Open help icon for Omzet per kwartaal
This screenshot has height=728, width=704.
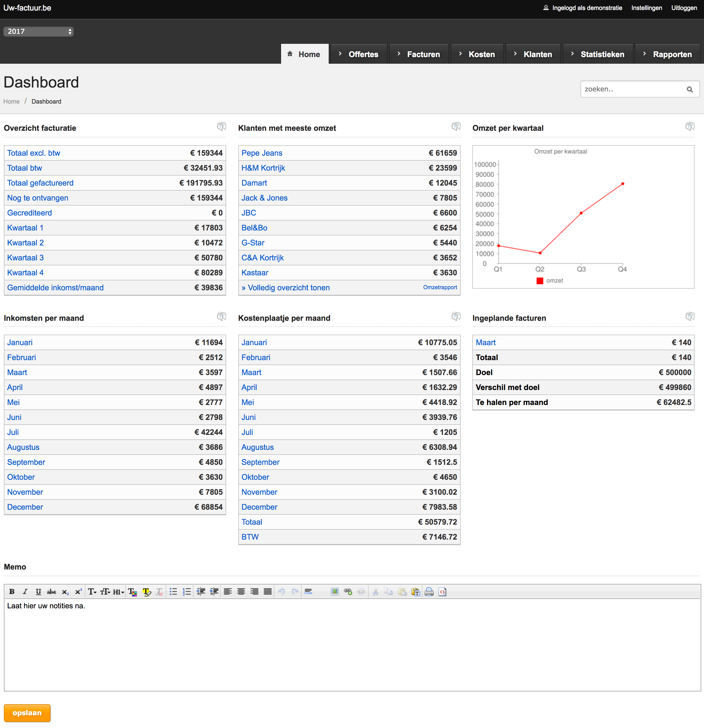[x=690, y=127]
